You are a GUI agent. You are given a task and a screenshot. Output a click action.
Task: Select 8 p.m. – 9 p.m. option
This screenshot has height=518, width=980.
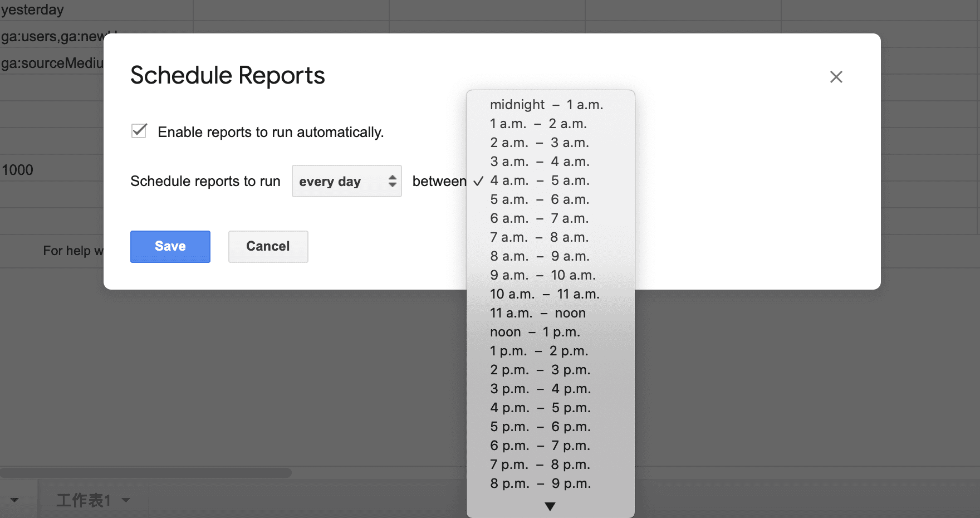[x=540, y=483]
